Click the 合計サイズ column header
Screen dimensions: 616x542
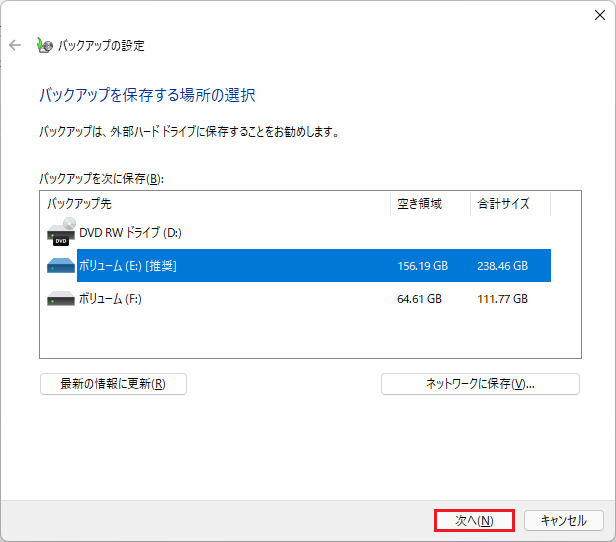click(x=510, y=204)
